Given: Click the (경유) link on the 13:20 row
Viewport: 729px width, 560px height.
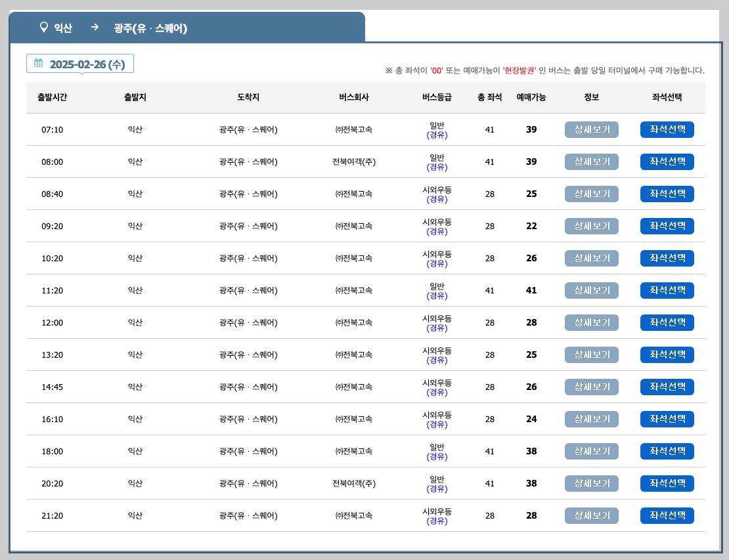Looking at the screenshot, I should click(x=437, y=360).
